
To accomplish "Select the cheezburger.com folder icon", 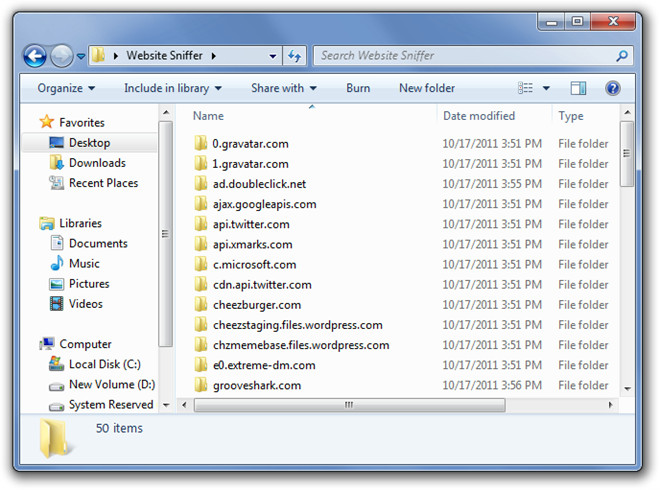I will click(201, 304).
